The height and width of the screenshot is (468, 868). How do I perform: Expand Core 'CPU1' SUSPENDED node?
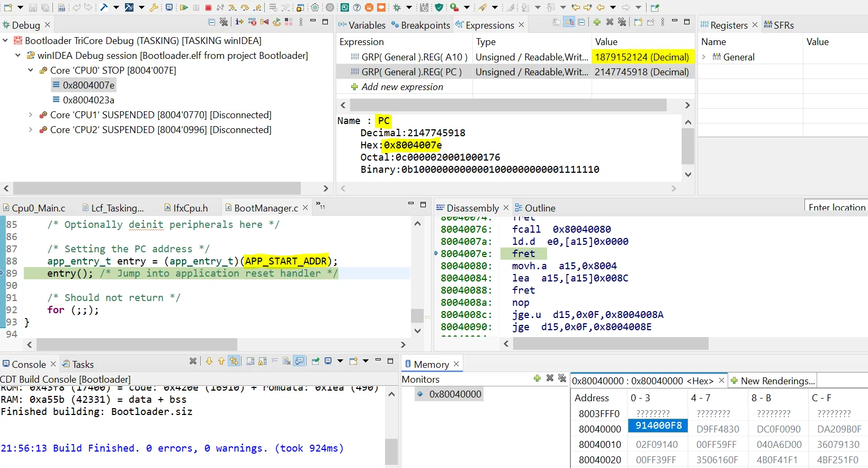click(x=31, y=115)
